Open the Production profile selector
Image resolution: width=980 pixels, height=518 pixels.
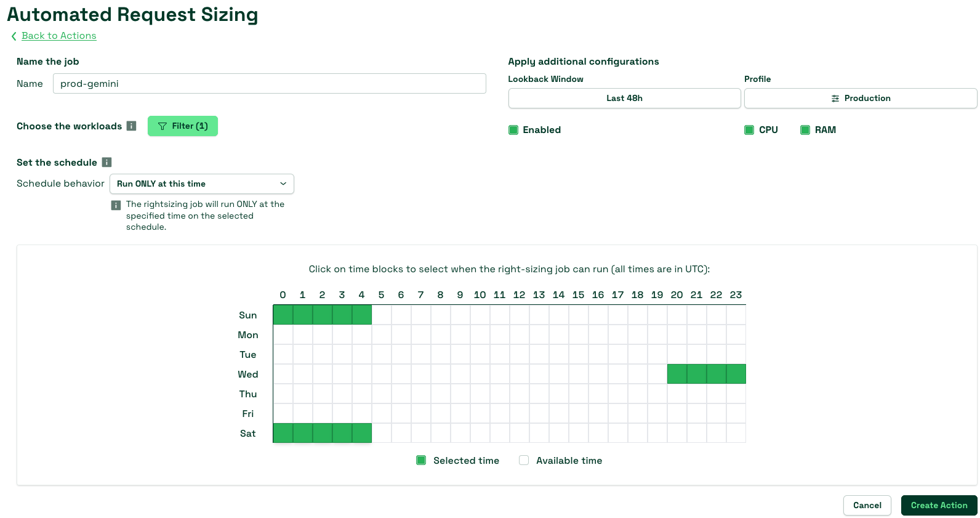tap(860, 99)
